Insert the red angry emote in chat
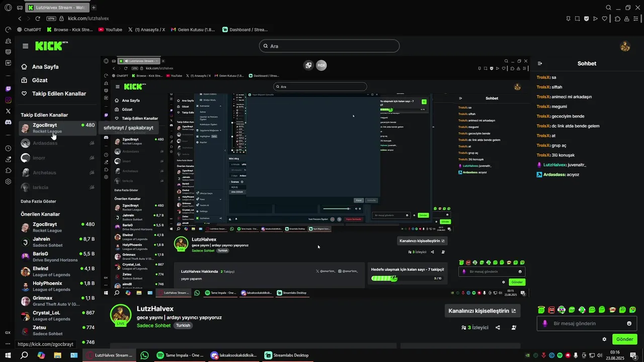644x362 pixels. click(551, 309)
